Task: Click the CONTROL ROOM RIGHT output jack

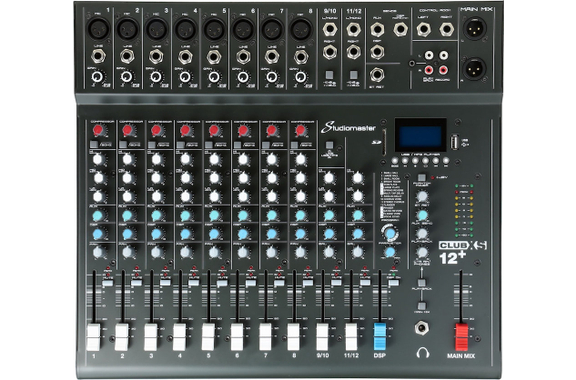Action: [x=446, y=29]
